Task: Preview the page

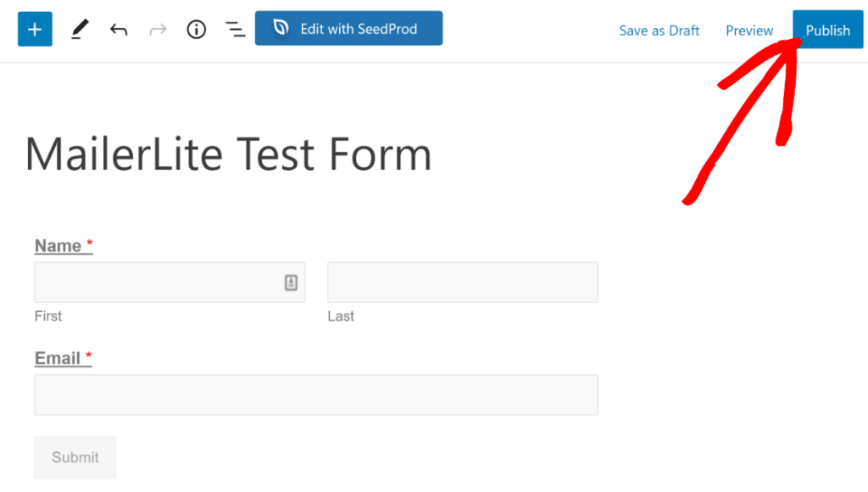Action: [749, 30]
